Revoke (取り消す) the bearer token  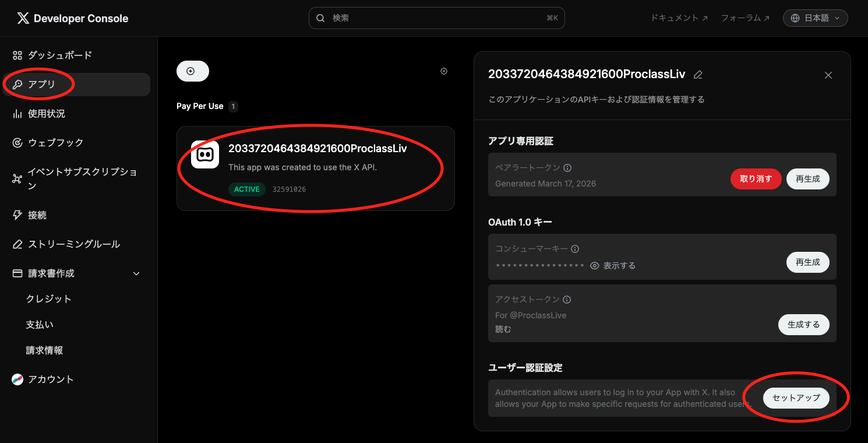[x=756, y=179]
